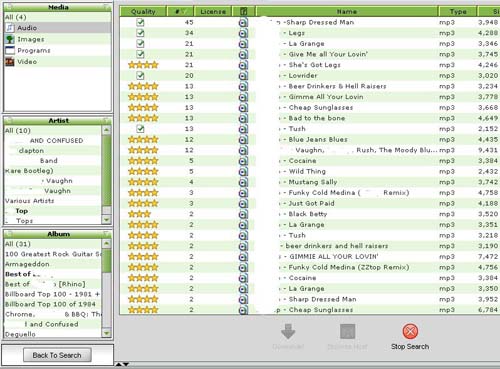Click the bottom down-arrow panel collapser
Screen dimensions: 500x369
(x=126, y=364)
